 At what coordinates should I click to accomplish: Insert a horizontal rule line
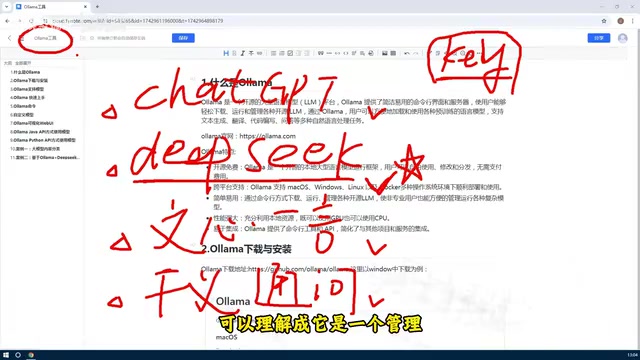coord(329,53)
